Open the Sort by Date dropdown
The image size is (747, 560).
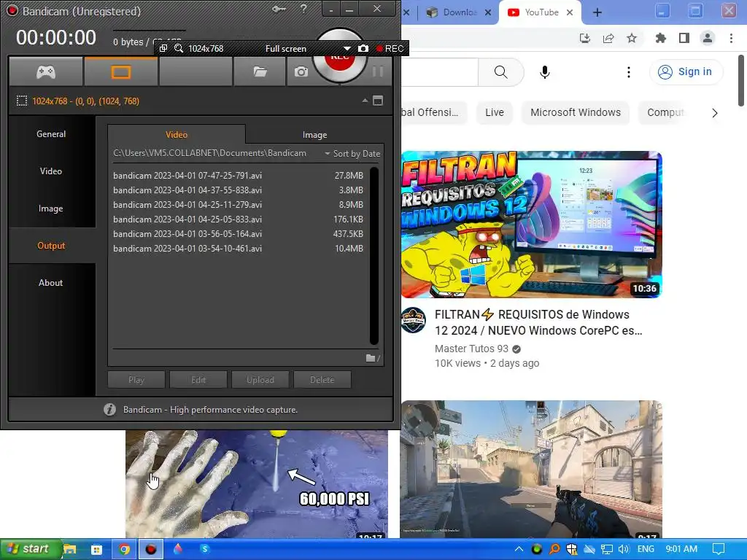pyautogui.click(x=352, y=153)
